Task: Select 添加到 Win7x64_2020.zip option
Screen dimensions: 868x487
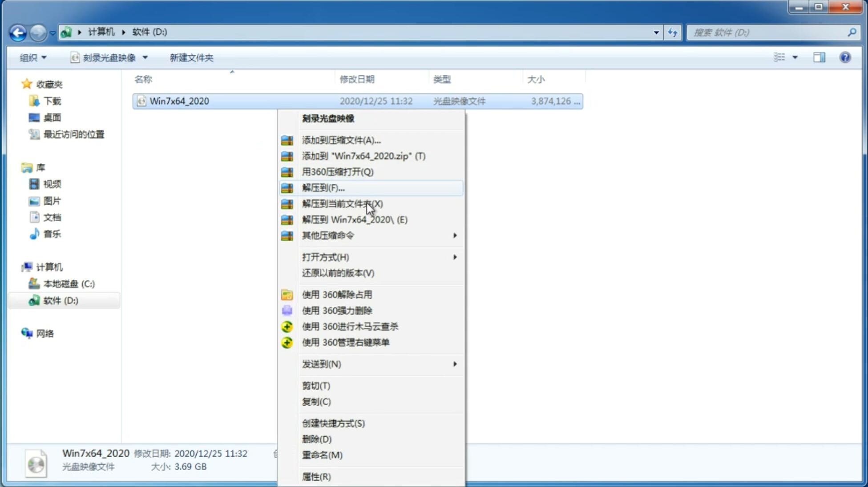Action: 363,156
